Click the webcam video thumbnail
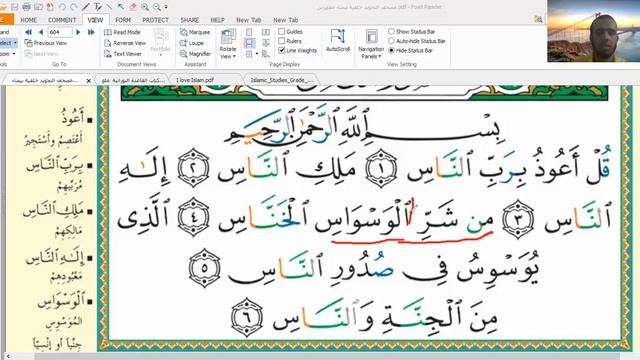 [593, 31]
